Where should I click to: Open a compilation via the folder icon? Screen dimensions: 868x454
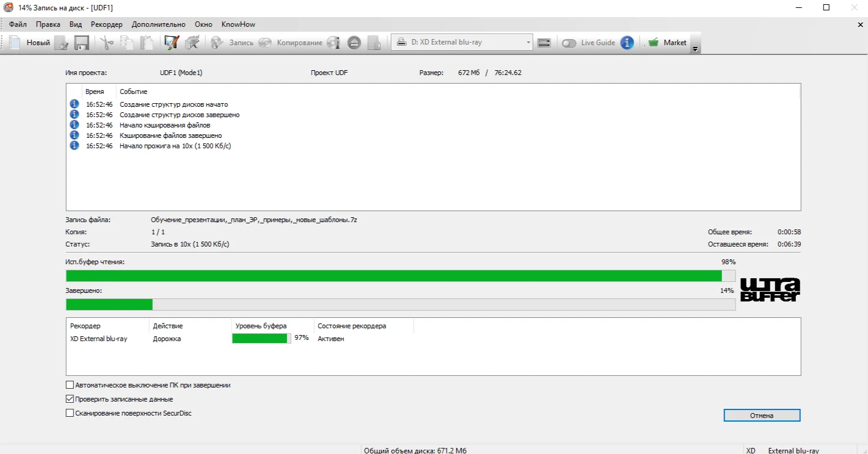click(x=61, y=43)
